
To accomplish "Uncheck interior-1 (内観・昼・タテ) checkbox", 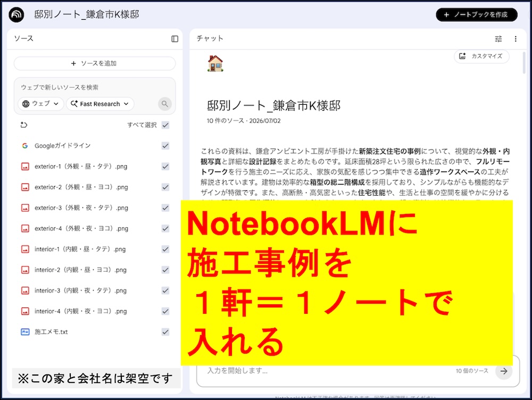I will 165,249.
